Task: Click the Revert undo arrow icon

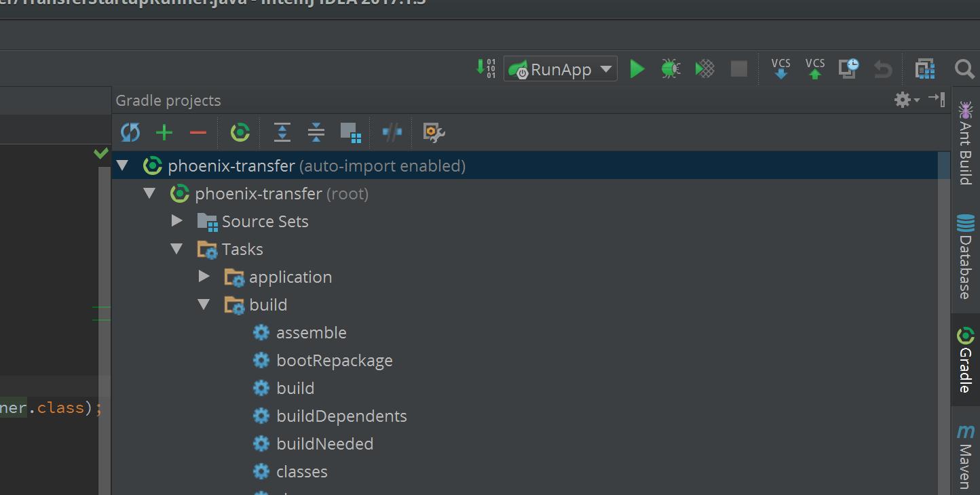Action: (x=883, y=69)
